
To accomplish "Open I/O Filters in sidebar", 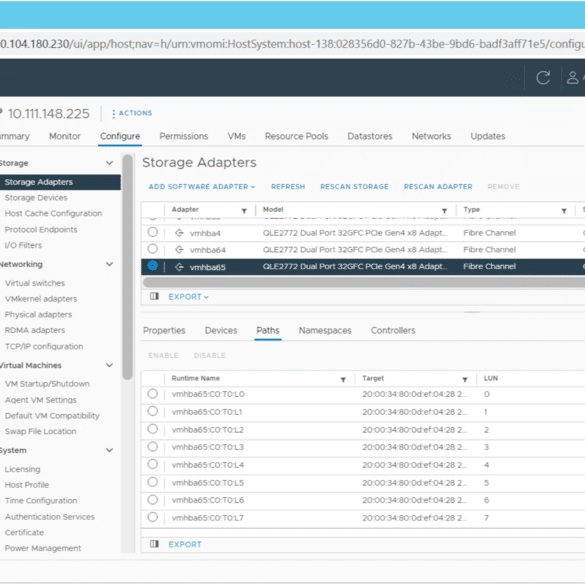I will pyautogui.click(x=23, y=245).
